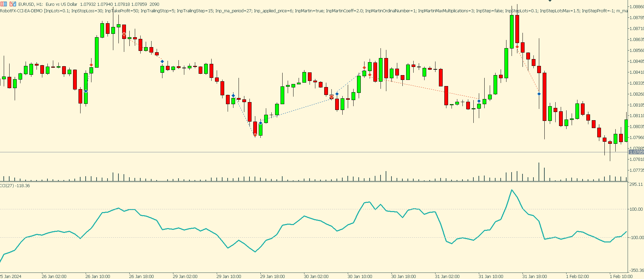This screenshot has height=279, width=644.
Task: Click the 1.07735 price scale label
Action: 636,170
